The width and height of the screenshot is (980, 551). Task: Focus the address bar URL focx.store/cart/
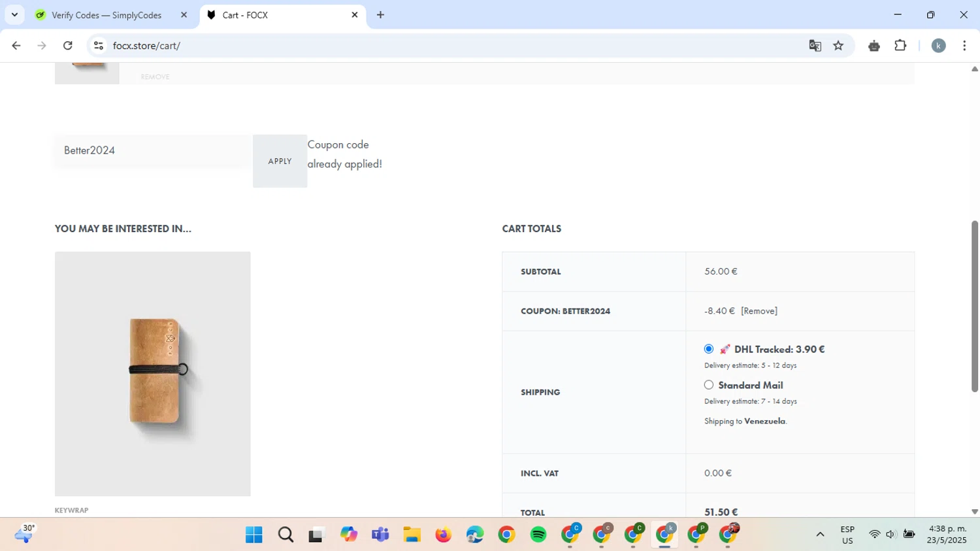click(x=146, y=46)
